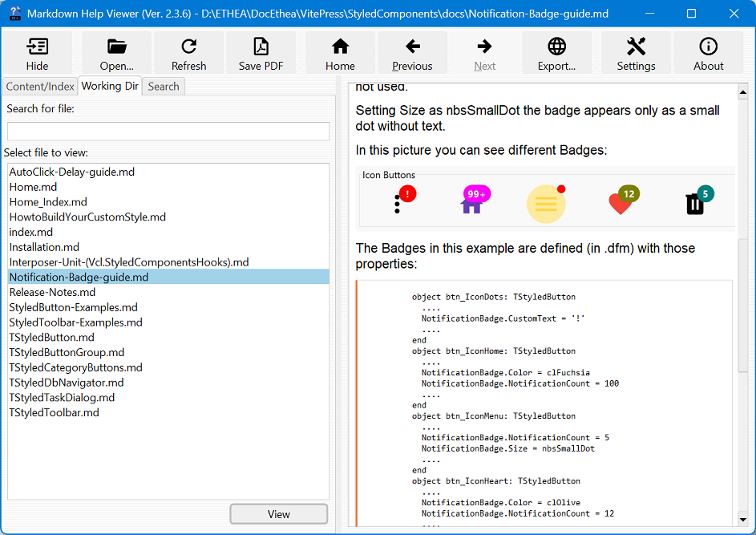756x535 pixels.
Task: Click the Refresh toolbar icon
Action: [x=188, y=53]
